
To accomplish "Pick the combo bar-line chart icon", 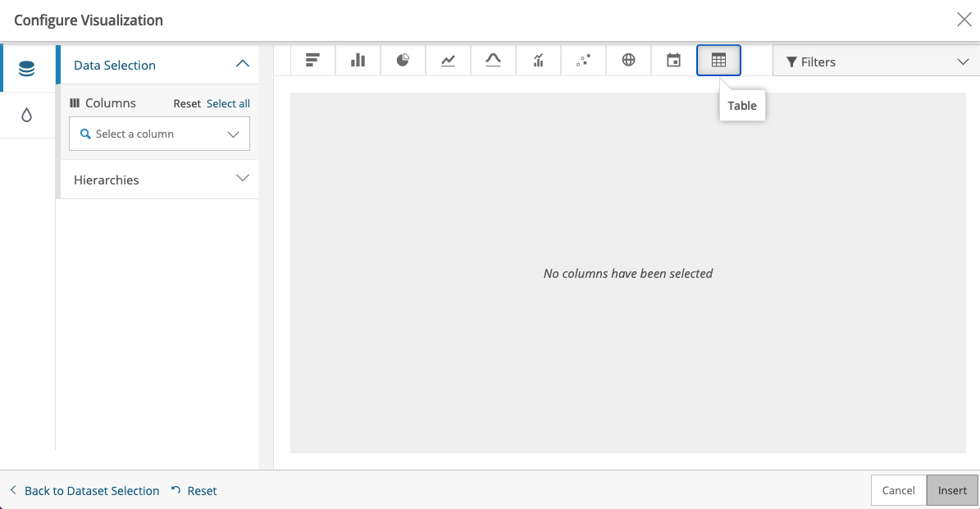I will pos(538,61).
